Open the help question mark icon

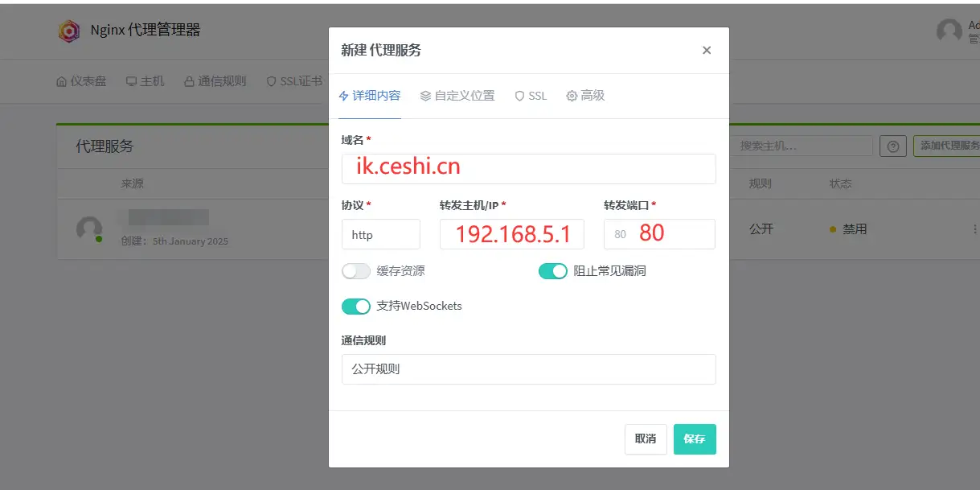[x=892, y=146]
